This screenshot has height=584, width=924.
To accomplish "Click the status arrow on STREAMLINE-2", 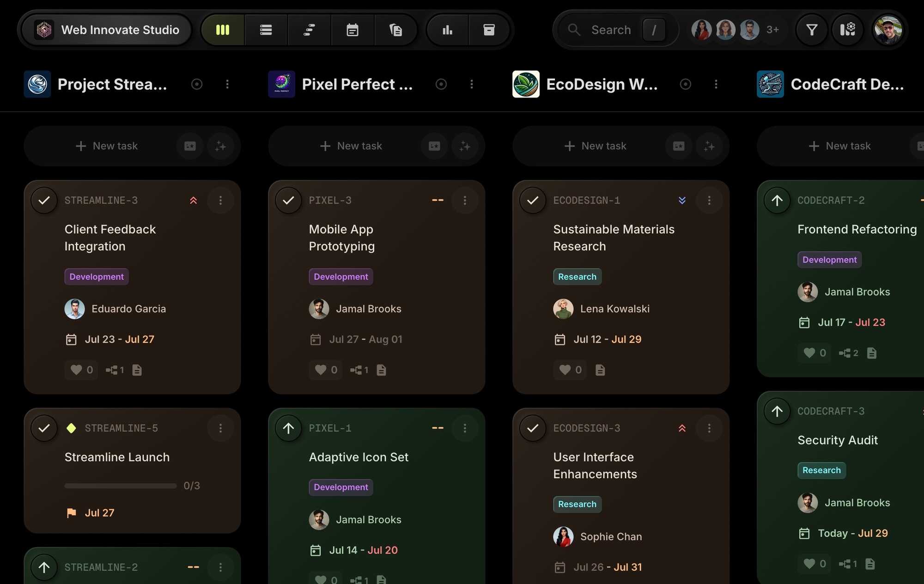I will click(x=44, y=567).
